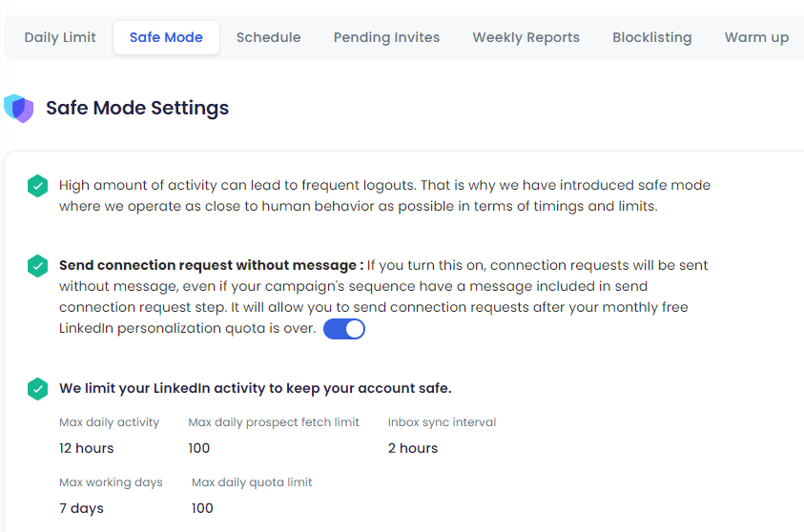Switch to the Schedule tab

pos(269,37)
